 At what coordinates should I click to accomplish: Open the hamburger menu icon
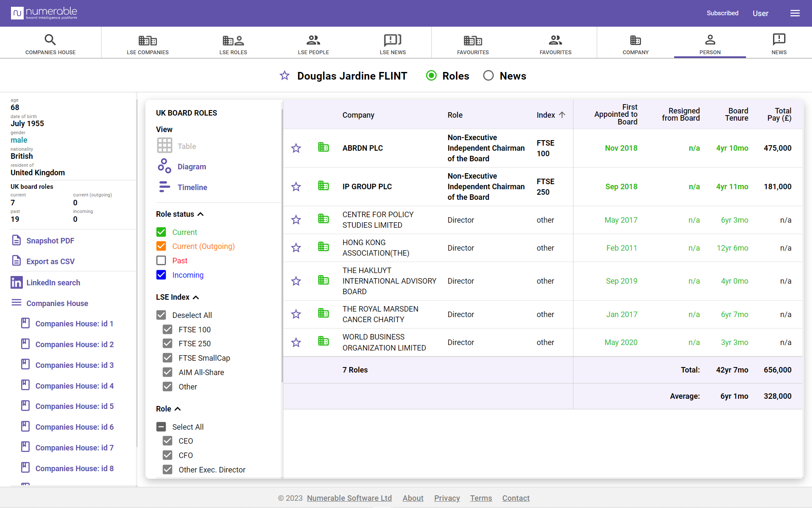(795, 13)
